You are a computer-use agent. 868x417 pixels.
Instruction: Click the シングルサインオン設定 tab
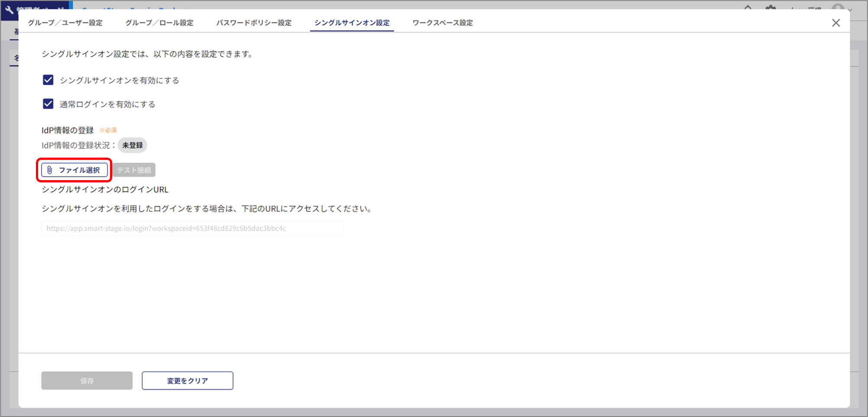(x=352, y=23)
